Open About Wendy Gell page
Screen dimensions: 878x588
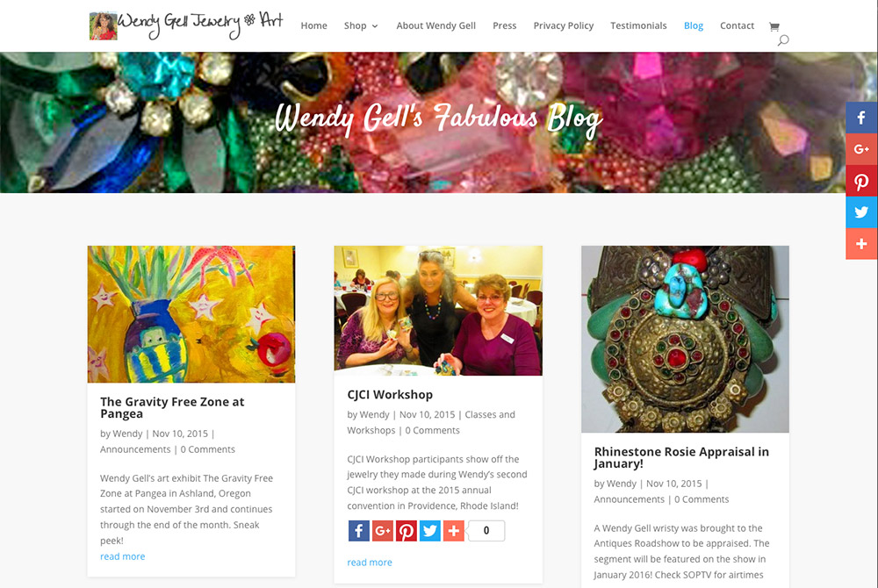[x=435, y=25]
